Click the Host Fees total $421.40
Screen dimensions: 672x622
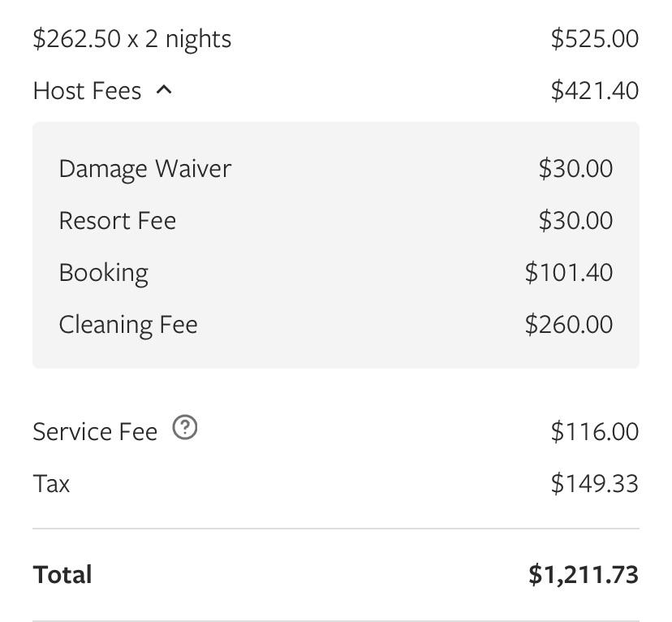point(594,91)
